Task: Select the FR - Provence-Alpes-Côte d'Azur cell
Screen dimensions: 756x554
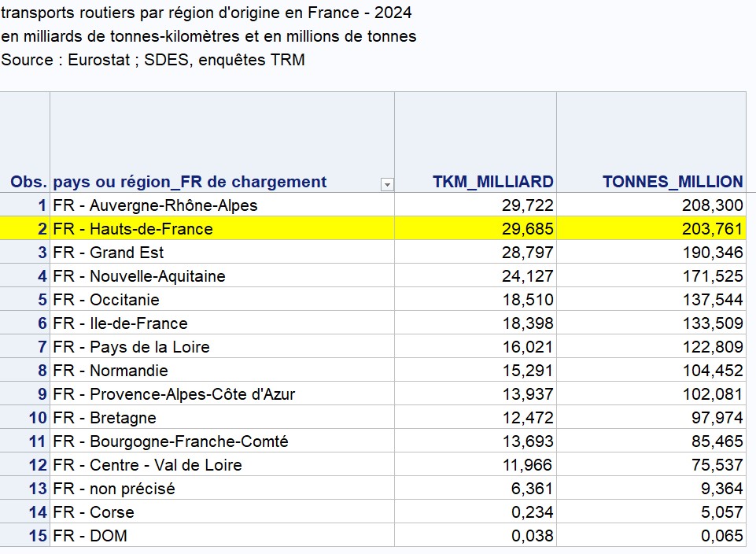Action: 174,394
